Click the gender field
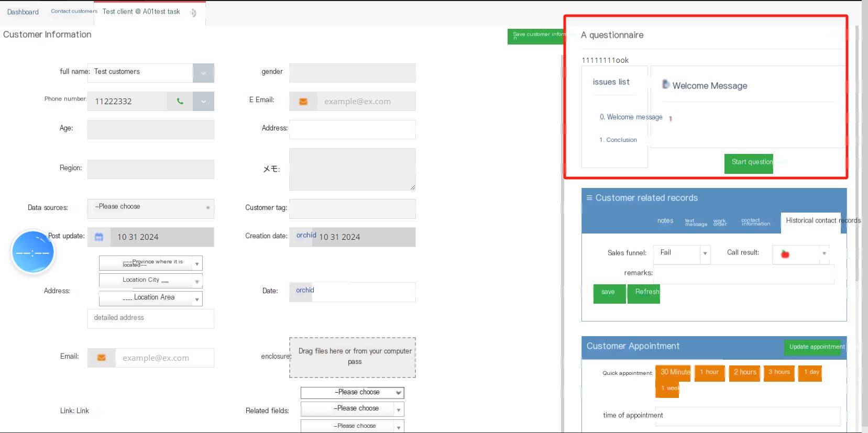Viewport: 868px width, 433px height. [353, 73]
